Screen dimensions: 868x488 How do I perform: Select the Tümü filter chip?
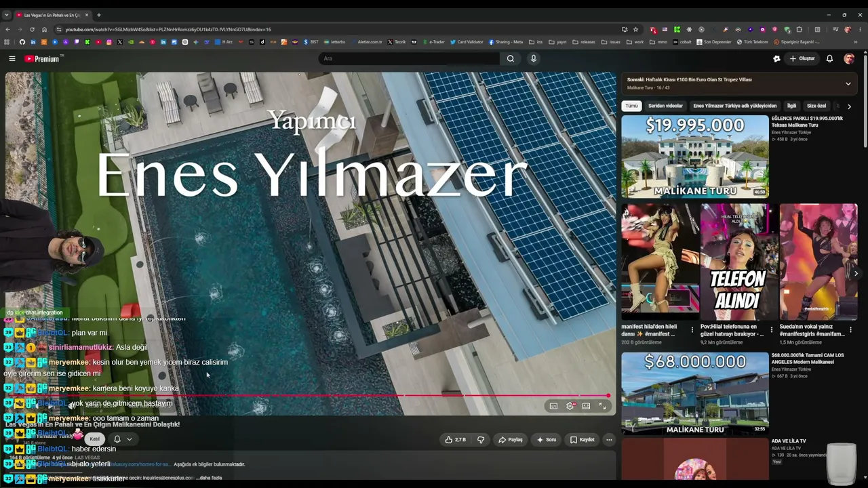click(x=631, y=106)
